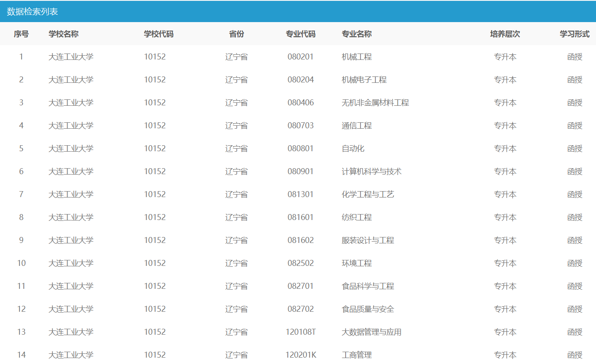Click 大连工业大学 in row 1
The width and height of the screenshot is (596, 364).
tap(71, 57)
